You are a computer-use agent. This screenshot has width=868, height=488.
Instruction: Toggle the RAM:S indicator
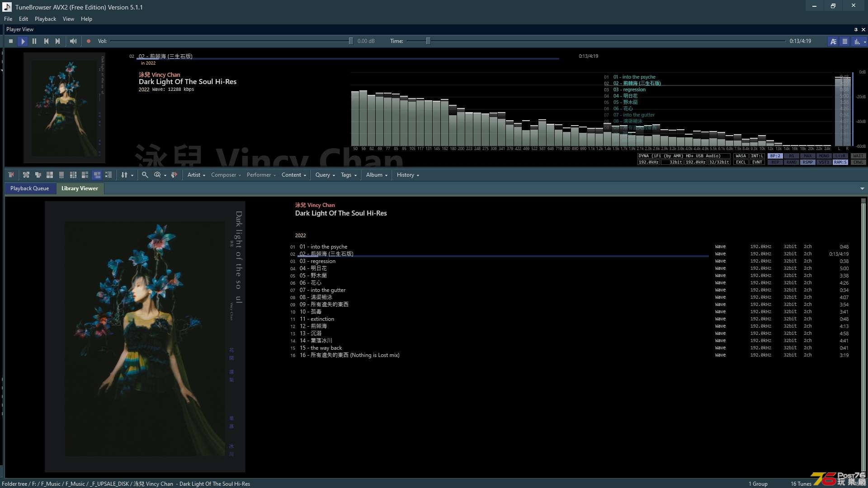840,162
